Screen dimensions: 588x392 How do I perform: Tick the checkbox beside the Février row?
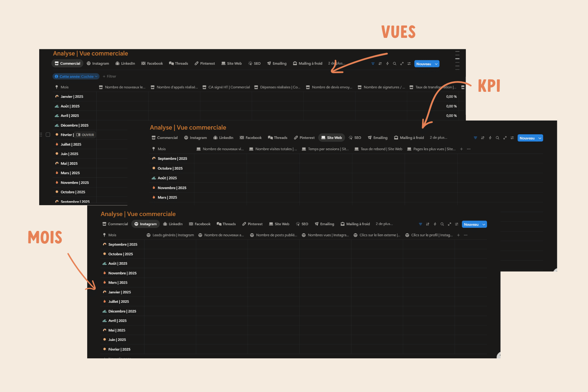point(48,135)
